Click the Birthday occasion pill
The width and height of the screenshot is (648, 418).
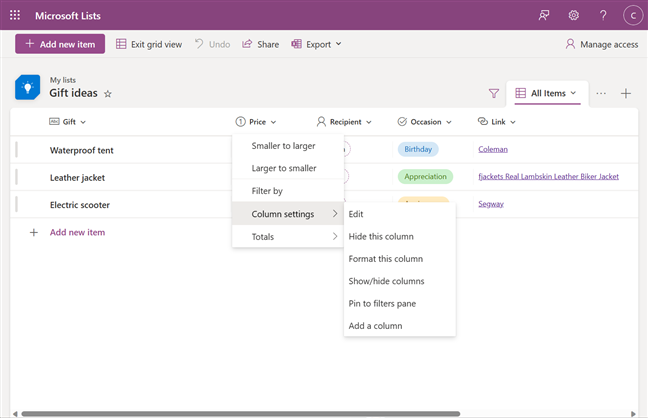[418, 149]
